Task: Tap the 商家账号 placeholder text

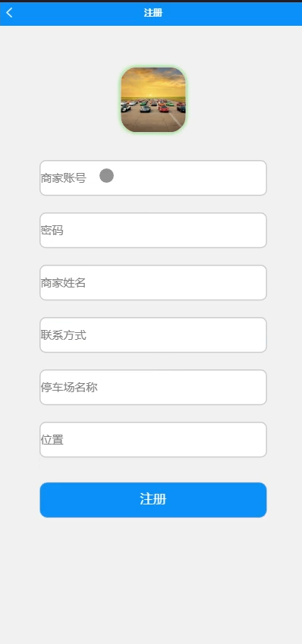Action: point(63,178)
